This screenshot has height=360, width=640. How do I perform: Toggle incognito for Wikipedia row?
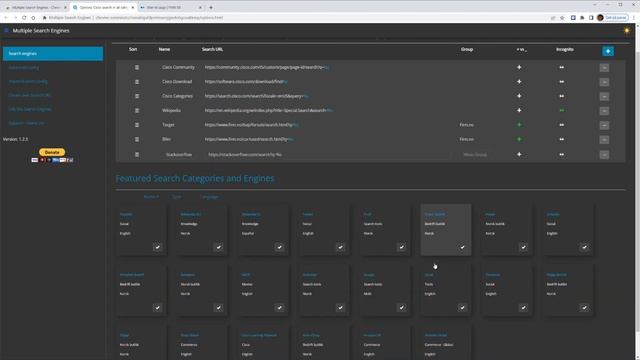coord(562,111)
